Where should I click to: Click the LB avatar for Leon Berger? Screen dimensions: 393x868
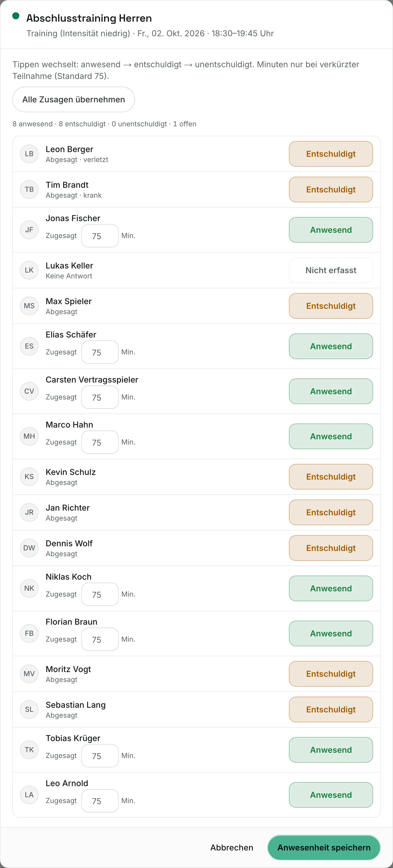coord(29,154)
